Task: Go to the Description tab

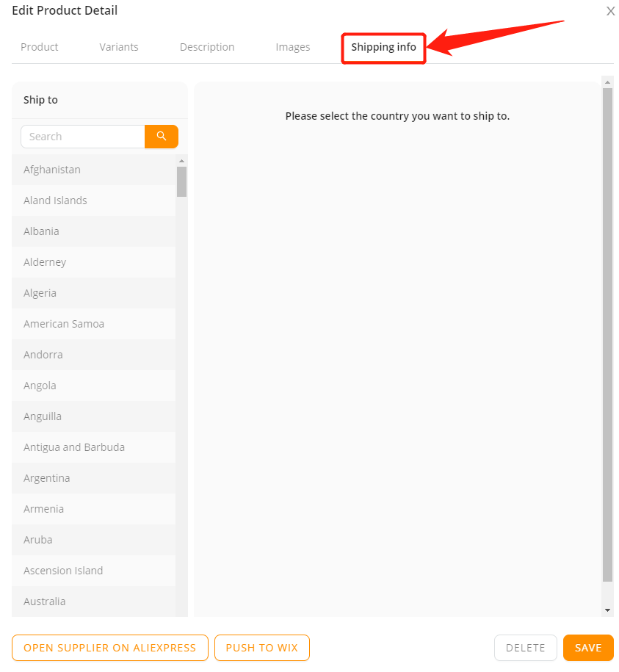Action: [207, 47]
